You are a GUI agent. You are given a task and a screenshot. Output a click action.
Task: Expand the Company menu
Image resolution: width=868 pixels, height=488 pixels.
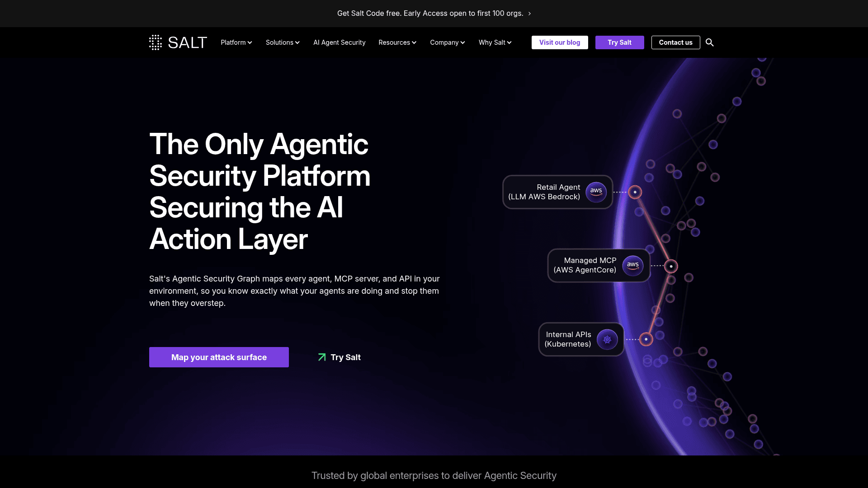tap(448, 42)
